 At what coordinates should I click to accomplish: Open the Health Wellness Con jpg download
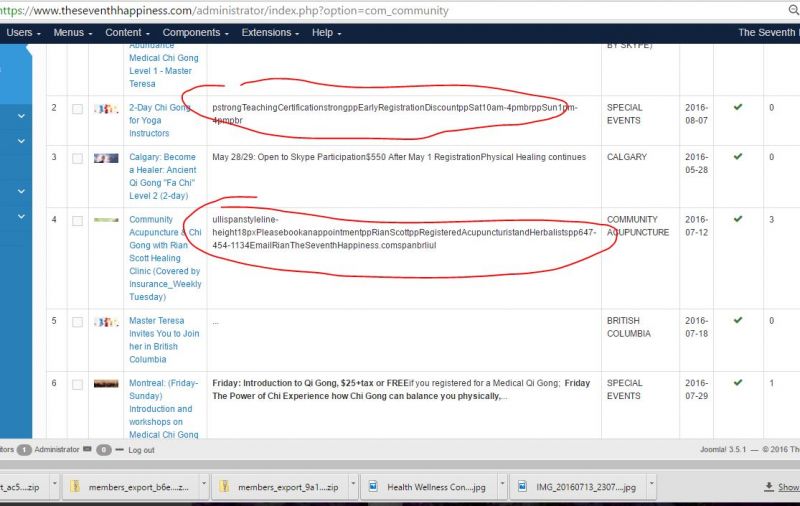tap(436, 487)
